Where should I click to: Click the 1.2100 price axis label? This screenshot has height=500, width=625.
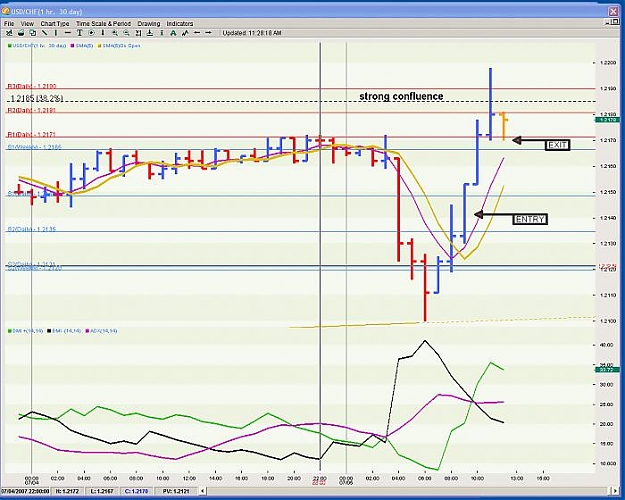click(608, 321)
